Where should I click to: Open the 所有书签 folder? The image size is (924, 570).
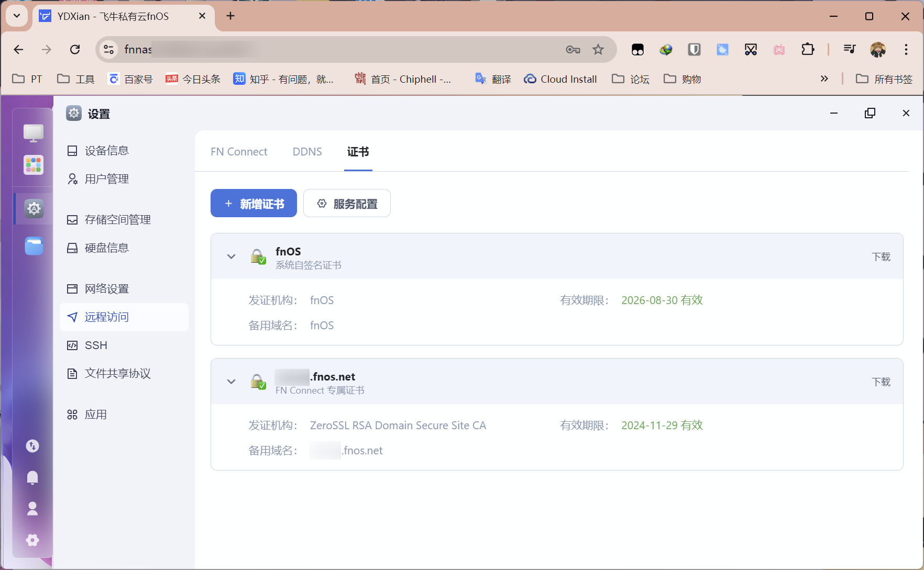(x=884, y=79)
